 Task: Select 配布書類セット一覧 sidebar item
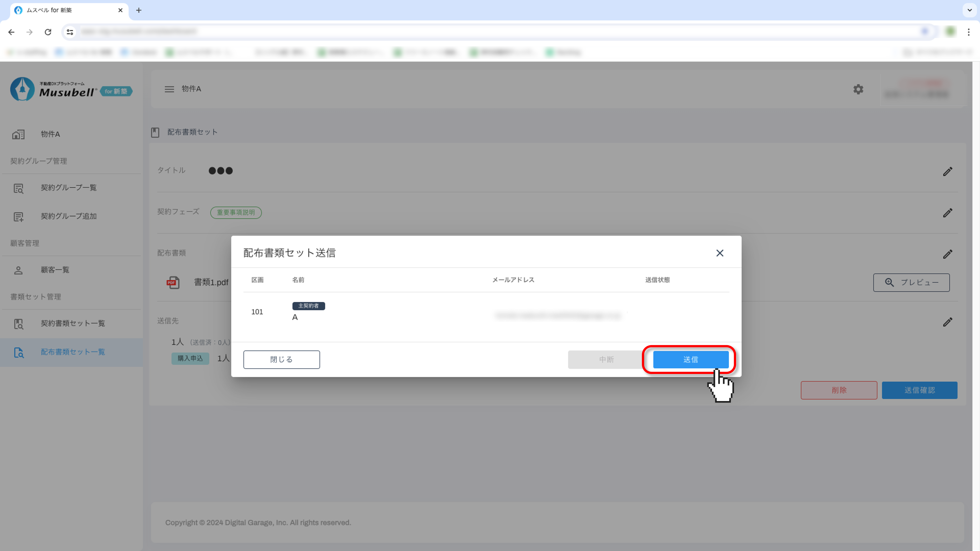pos(73,352)
